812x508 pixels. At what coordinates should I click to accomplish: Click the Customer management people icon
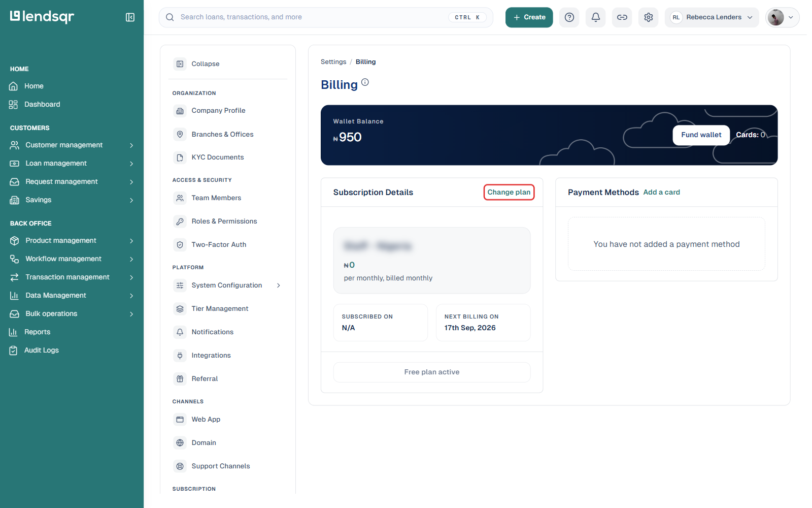coord(14,145)
